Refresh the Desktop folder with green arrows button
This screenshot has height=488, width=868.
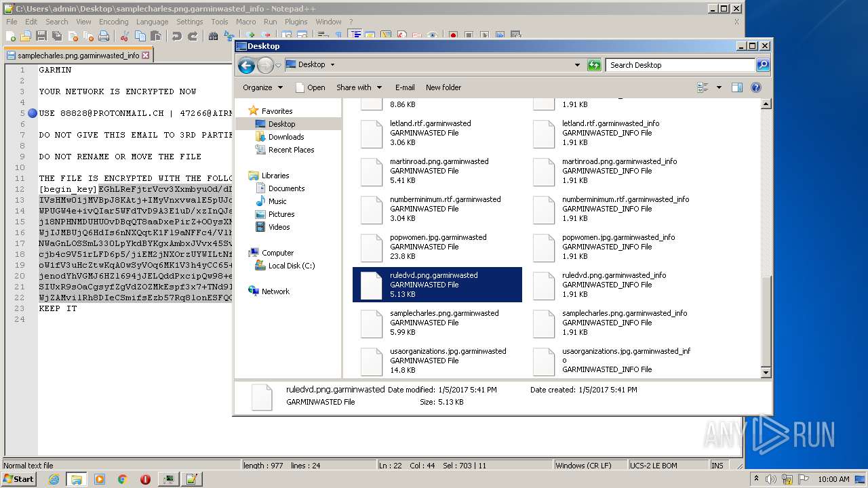click(594, 65)
